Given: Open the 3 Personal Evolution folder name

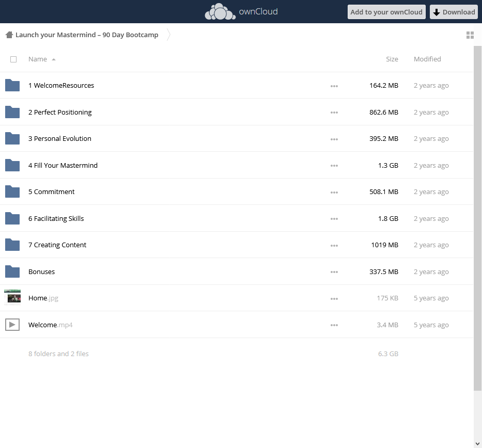Looking at the screenshot, I should 59,138.
